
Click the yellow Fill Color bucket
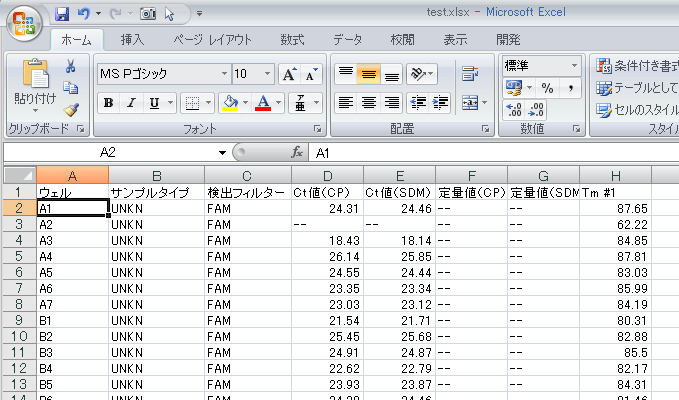tap(230, 103)
